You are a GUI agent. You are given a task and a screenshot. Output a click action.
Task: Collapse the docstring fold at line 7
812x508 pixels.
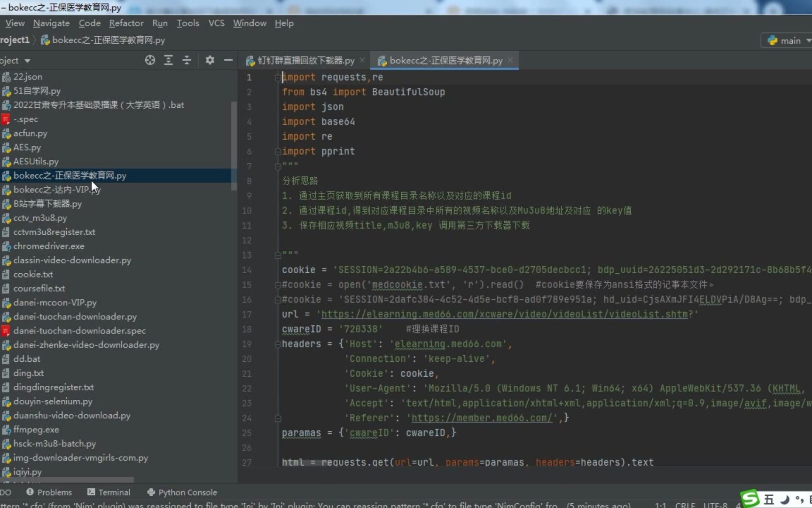(x=277, y=166)
